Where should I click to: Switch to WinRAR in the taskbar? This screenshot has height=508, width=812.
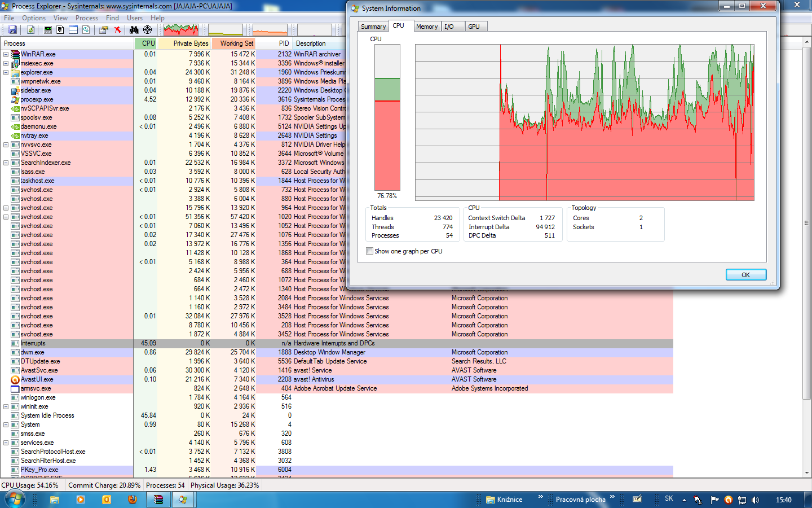pyautogui.click(x=158, y=500)
